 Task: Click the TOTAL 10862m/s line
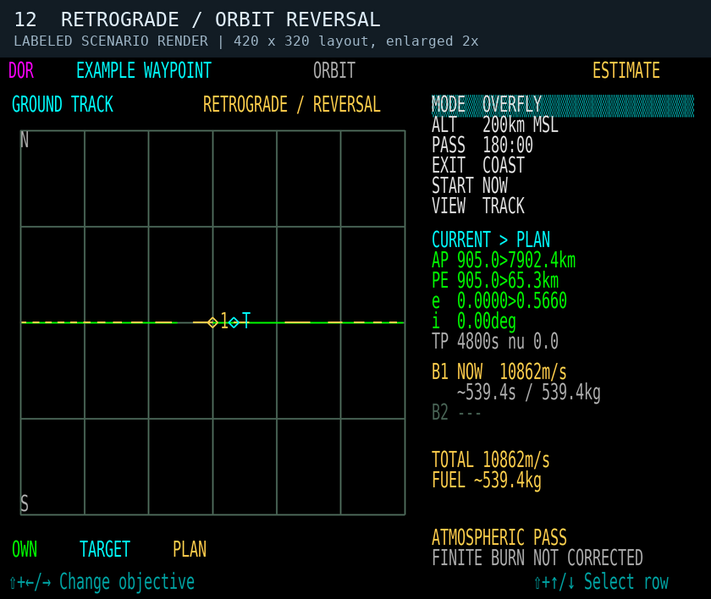[x=491, y=460]
